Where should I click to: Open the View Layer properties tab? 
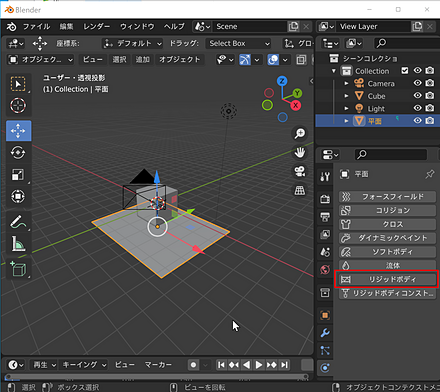pyautogui.click(x=325, y=234)
